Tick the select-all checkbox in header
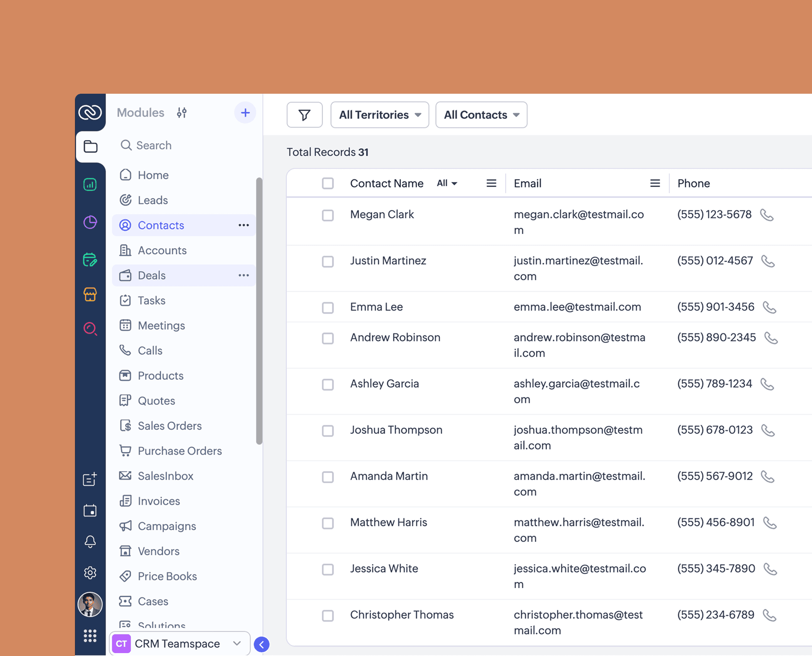812x656 pixels. (328, 183)
